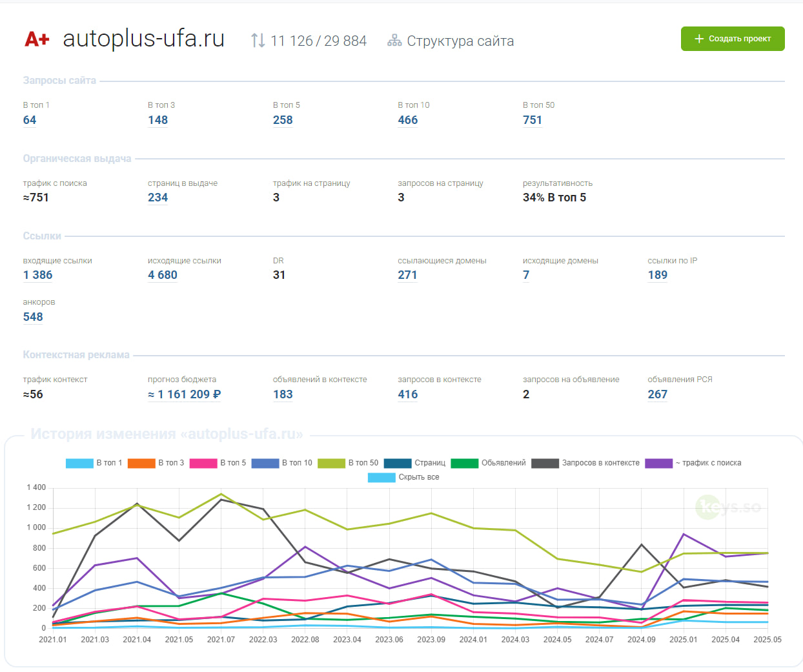This screenshot has width=803, height=672.
Task: Toggle В топ 3 orange legend swatch
Action: coord(141,463)
